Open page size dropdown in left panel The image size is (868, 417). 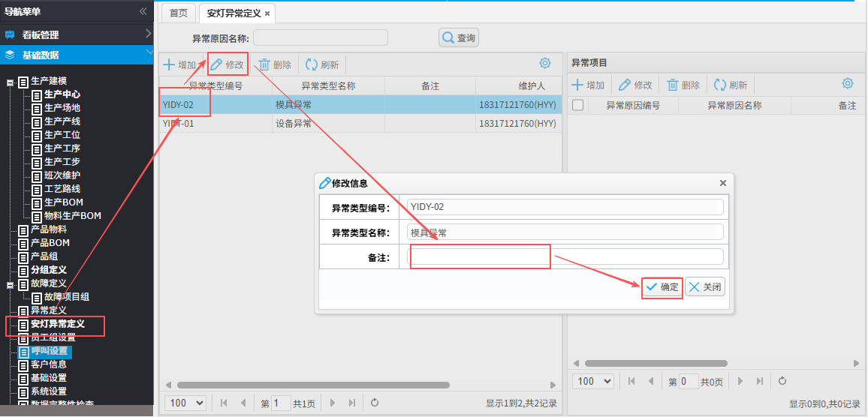tap(185, 403)
